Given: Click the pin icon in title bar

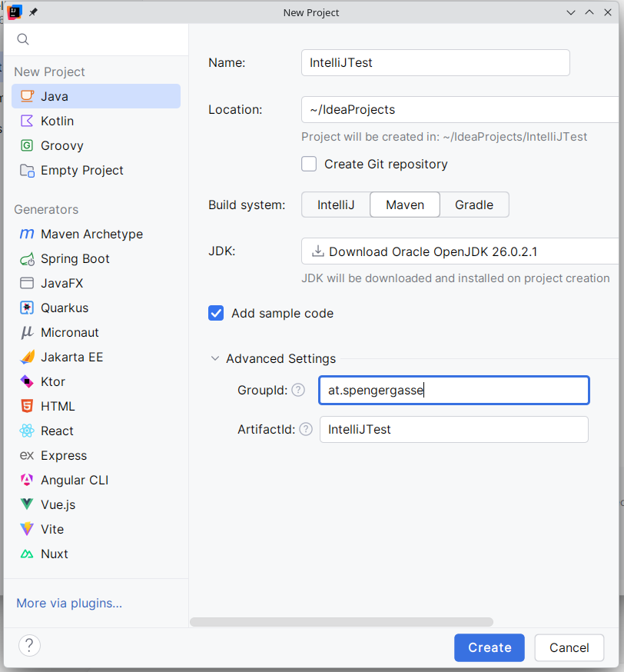Looking at the screenshot, I should [x=33, y=12].
